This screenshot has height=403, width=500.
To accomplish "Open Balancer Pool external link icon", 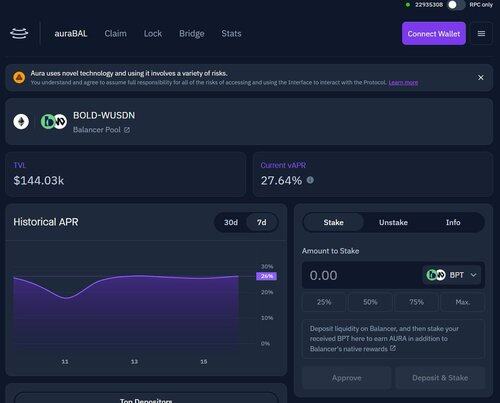I will tap(127, 130).
